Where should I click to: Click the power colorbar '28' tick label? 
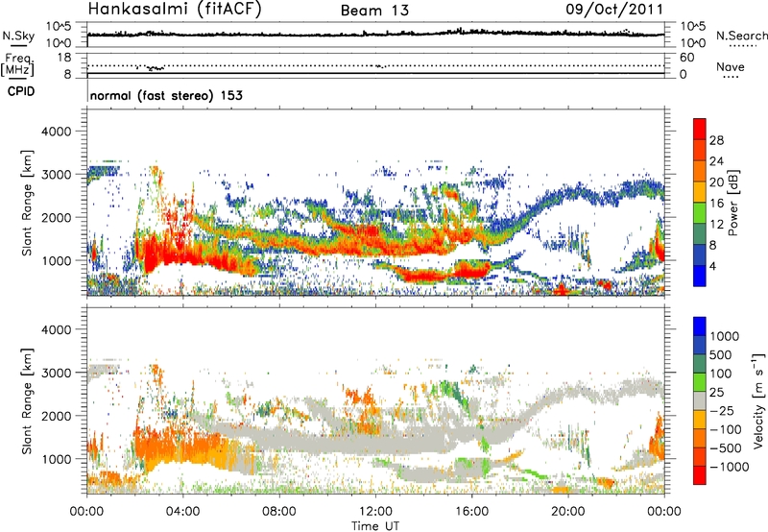716,140
